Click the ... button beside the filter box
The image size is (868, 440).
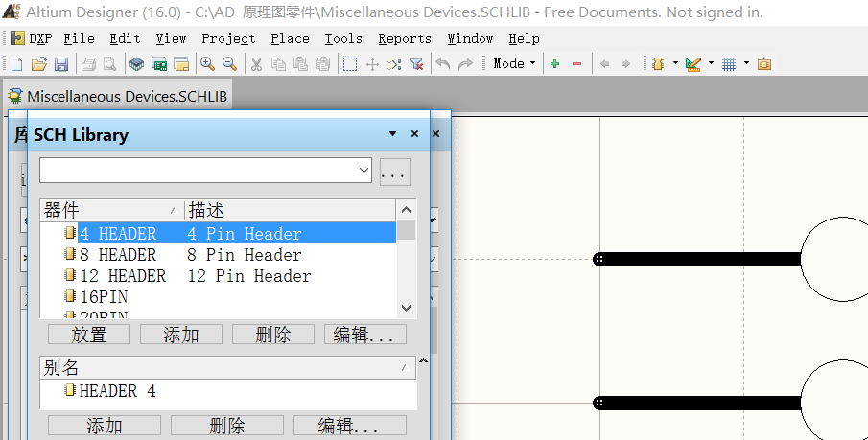(395, 172)
